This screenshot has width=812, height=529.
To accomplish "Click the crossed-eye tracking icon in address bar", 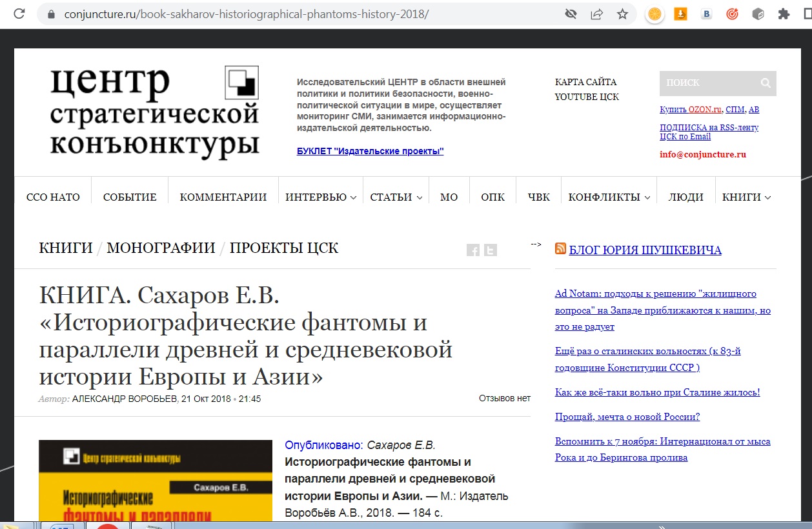I will (x=571, y=14).
